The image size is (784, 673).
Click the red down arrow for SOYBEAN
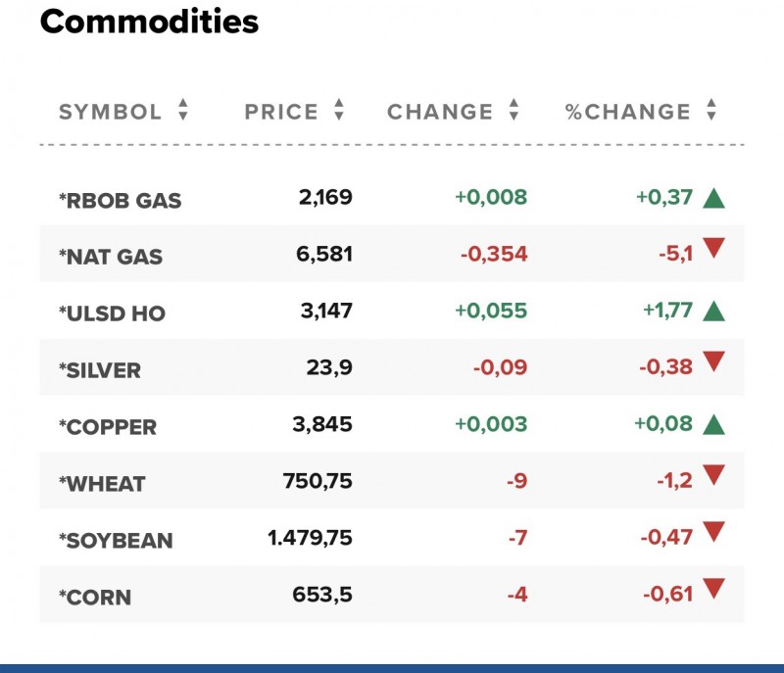pyautogui.click(x=713, y=534)
